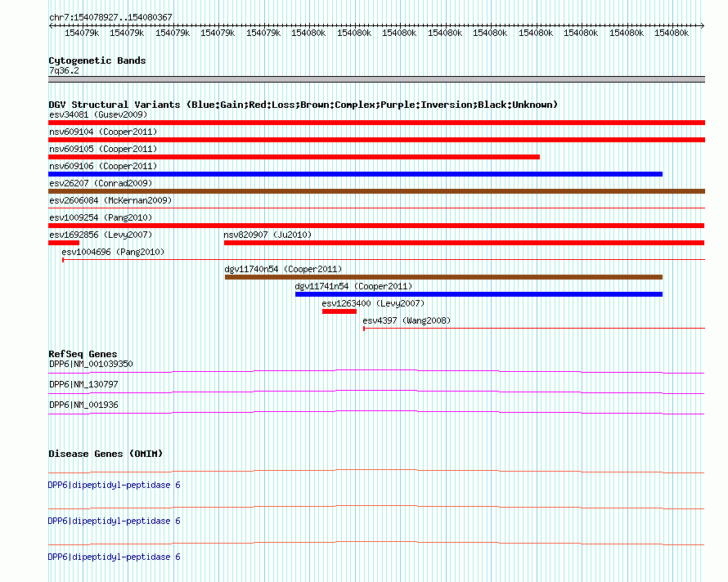Select the DPP6|NM_130797 RefSeq gene label
The image size is (728, 582).
[x=83, y=384]
